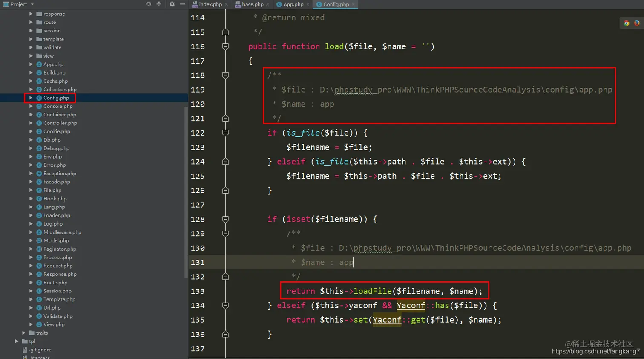Select Process.php in the project tree
This screenshot has width=644, height=359.
57,258
